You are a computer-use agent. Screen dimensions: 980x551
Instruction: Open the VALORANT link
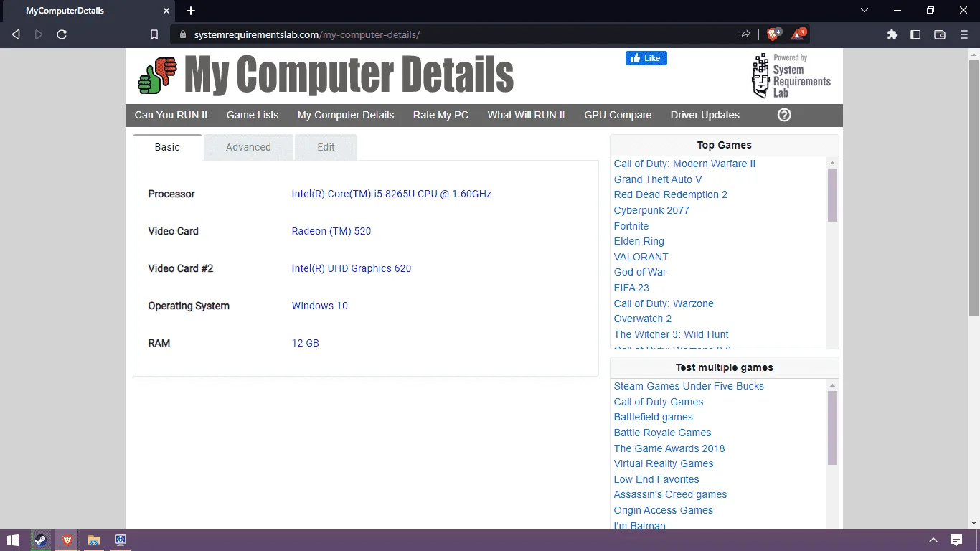(x=641, y=257)
